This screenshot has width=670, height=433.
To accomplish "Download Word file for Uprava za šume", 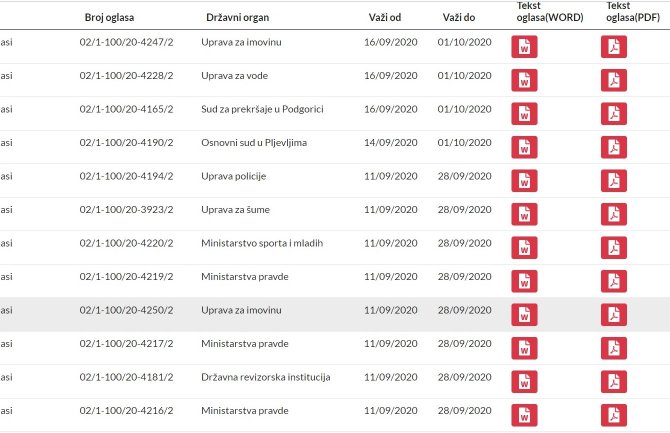I will coord(524,214).
